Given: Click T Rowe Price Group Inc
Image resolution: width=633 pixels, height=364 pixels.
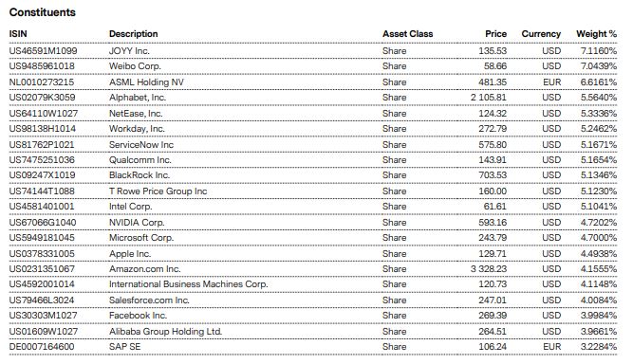Looking at the screenshot, I should point(158,191).
